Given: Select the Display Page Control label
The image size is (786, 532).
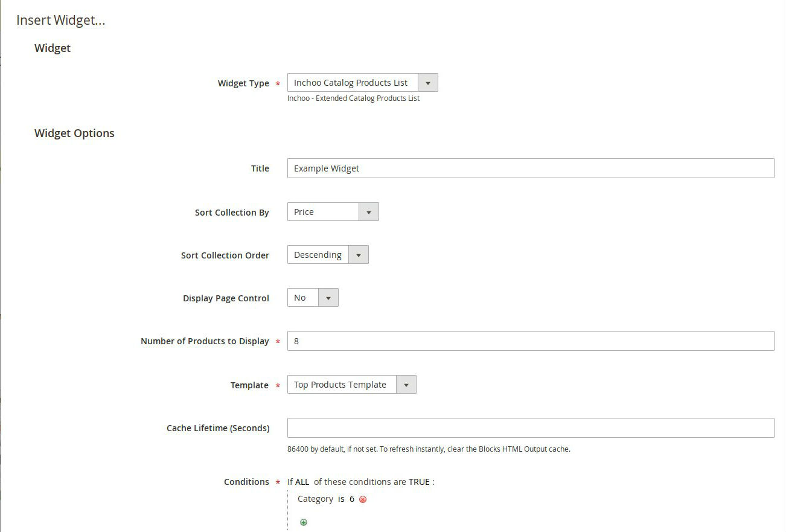Looking at the screenshot, I should click(x=226, y=298).
